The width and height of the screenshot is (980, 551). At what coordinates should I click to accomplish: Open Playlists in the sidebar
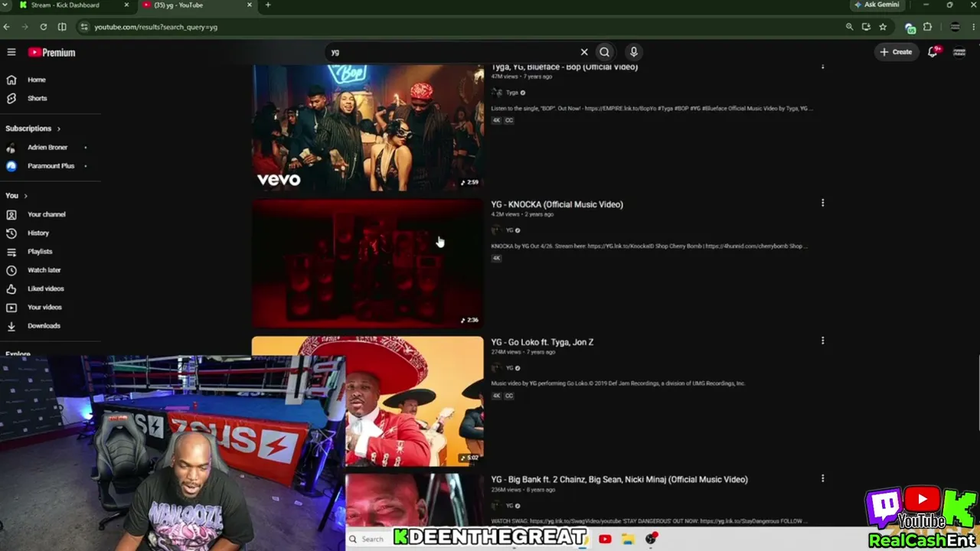(x=40, y=252)
